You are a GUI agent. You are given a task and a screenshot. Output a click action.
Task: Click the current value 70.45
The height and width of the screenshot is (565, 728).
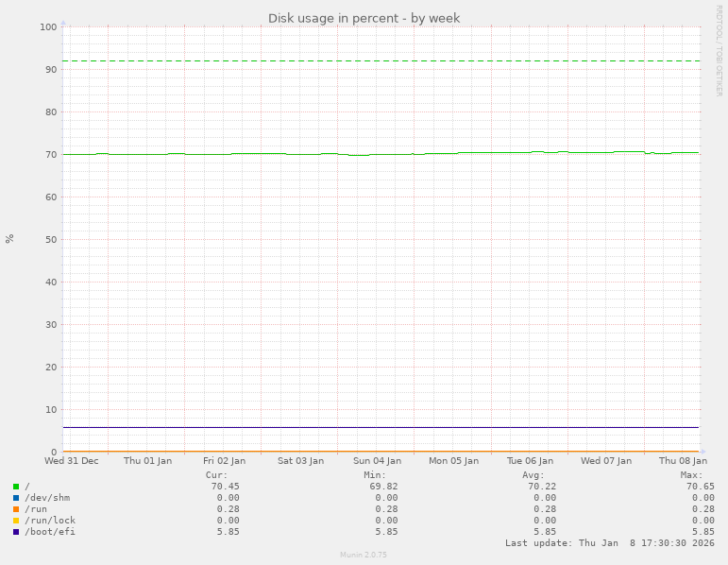tap(225, 487)
